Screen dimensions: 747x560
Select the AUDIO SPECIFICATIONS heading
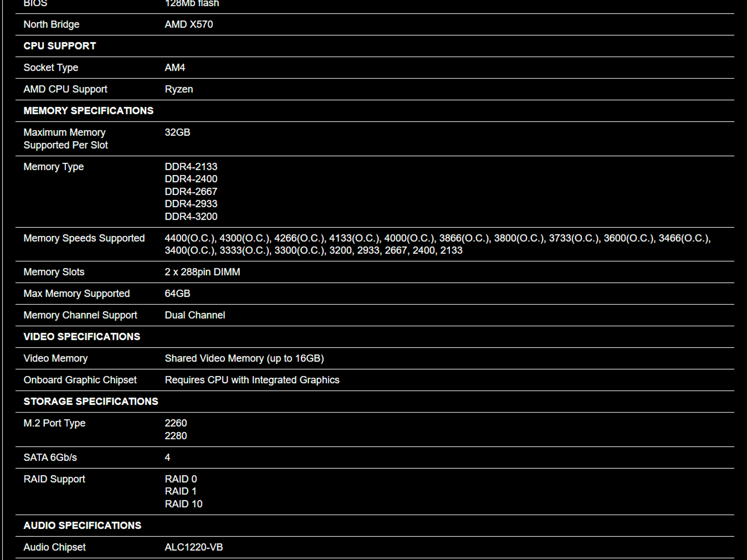[x=82, y=526]
